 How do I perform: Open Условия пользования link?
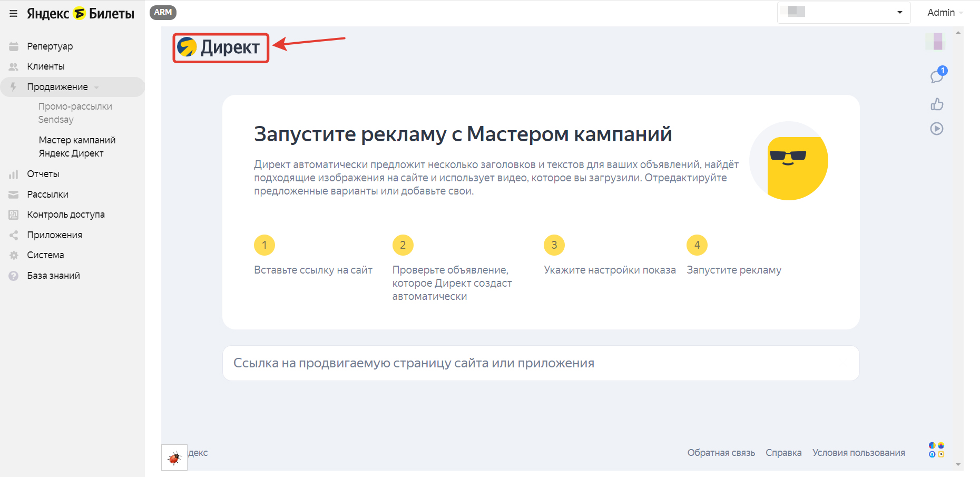pos(858,453)
